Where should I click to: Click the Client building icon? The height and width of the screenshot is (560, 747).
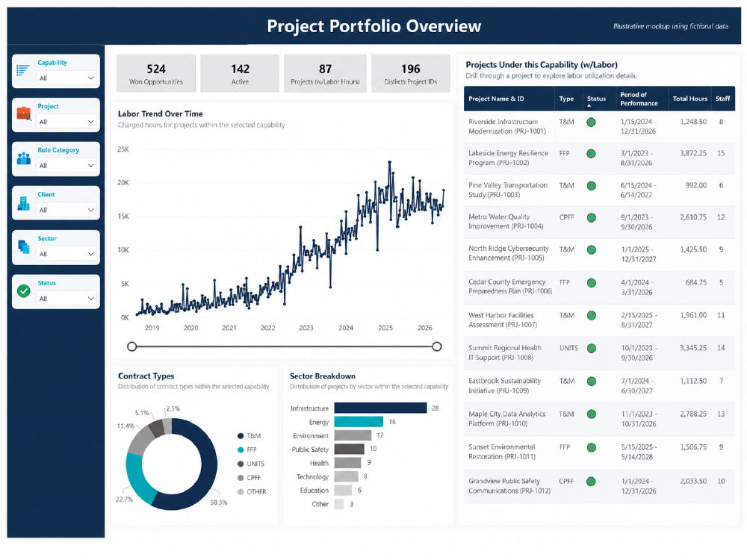click(x=23, y=203)
